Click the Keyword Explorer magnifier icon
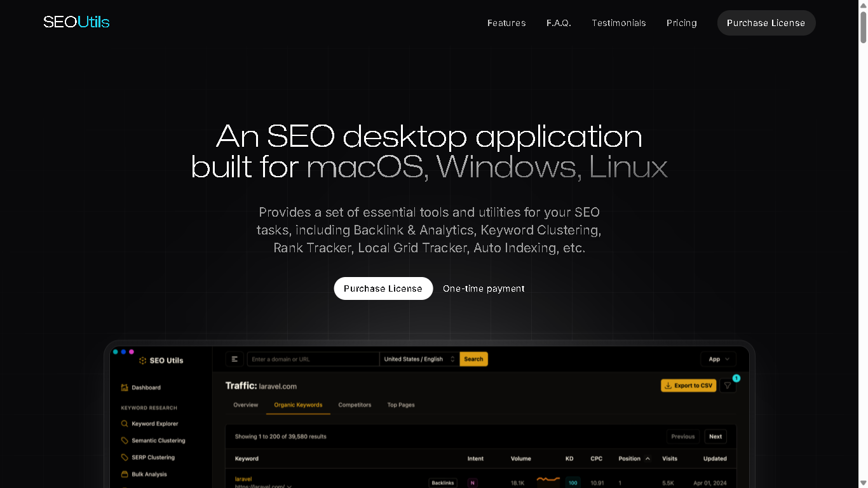Image resolution: width=868 pixels, height=488 pixels. point(125,423)
